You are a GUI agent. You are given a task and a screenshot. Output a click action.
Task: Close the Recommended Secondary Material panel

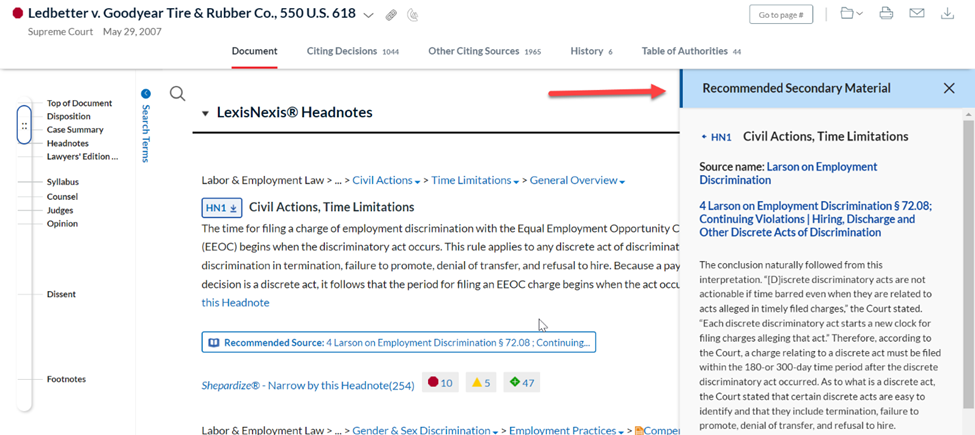tap(949, 88)
